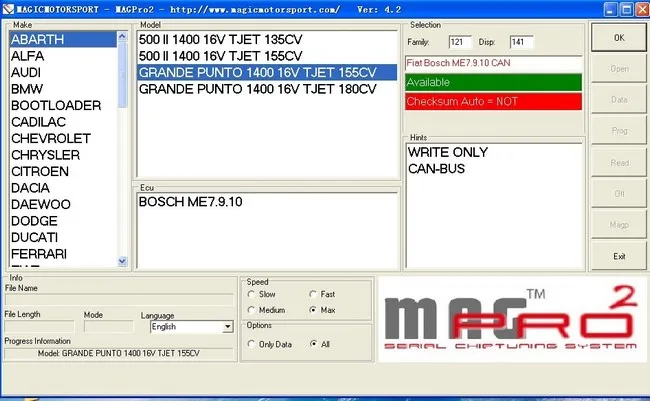Viewport: 650px width, 401px height.
Task: Open the Language dropdown arrow
Action: [x=228, y=327]
